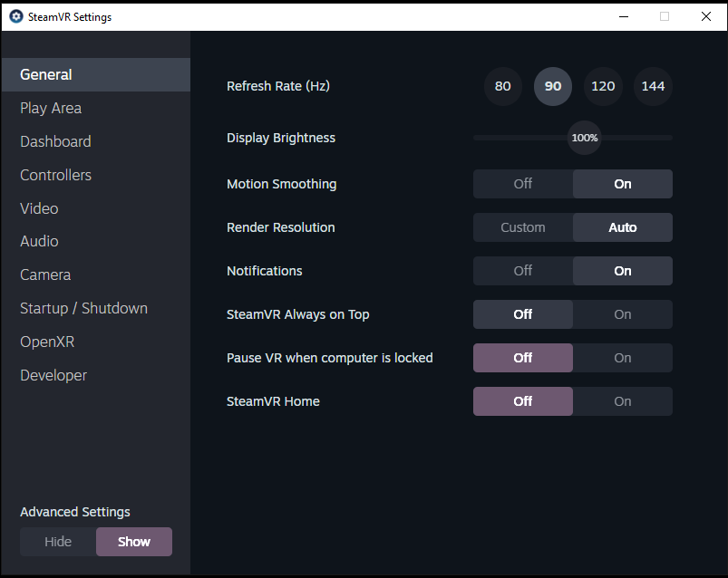Image resolution: width=728 pixels, height=578 pixels.
Task: Keep Pause VR when computer is locked Off
Action: [x=523, y=358]
